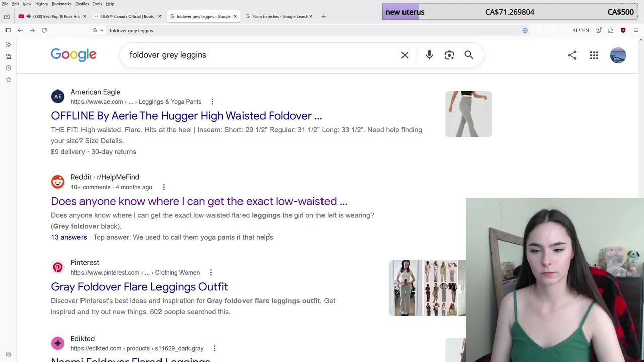Viewport: 644px width, 362px height.
Task: Open the Google share icon
Action: pyautogui.click(x=572, y=55)
